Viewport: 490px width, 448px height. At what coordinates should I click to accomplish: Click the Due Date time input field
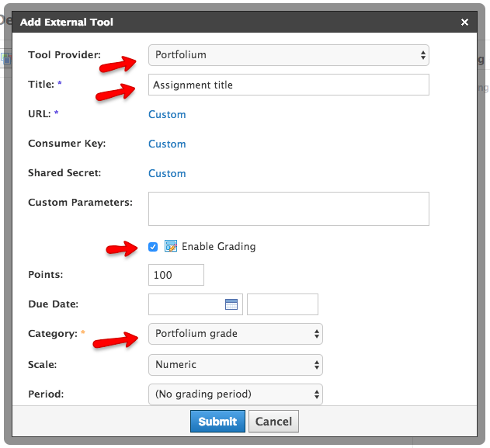283,304
